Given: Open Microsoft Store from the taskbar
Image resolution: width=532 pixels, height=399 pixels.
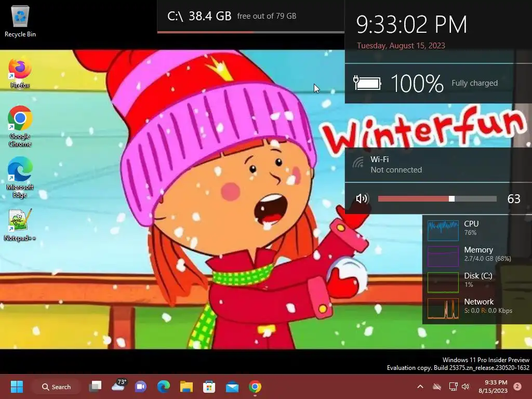Looking at the screenshot, I should click(x=209, y=387).
